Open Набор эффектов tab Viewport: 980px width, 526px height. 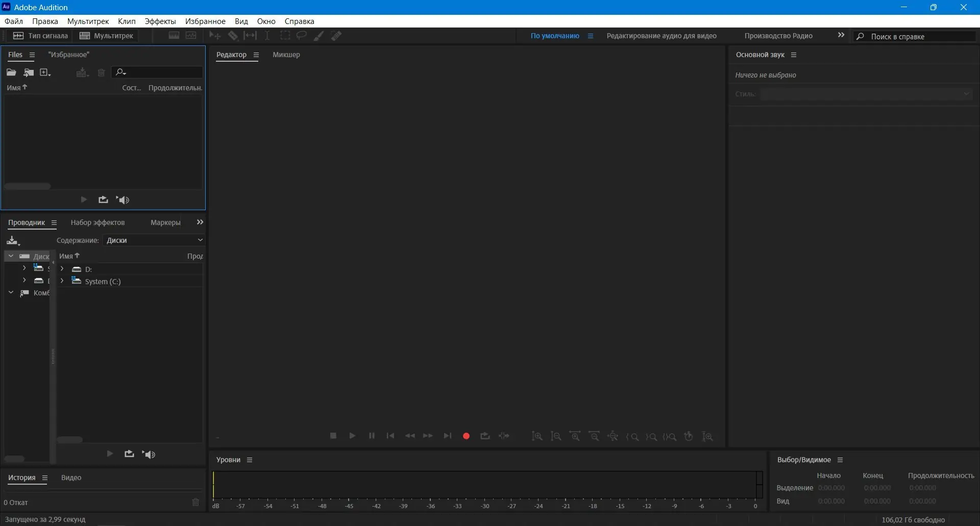coord(97,222)
